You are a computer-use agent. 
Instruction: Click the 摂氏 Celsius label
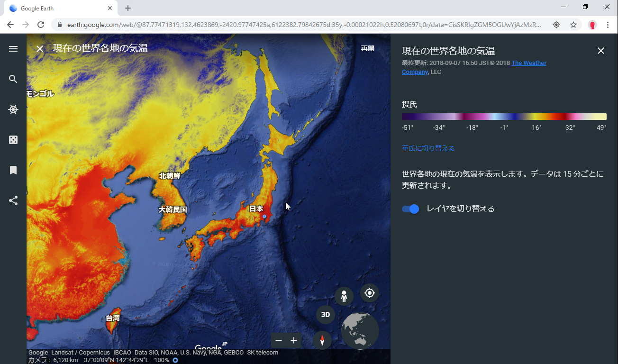(x=409, y=104)
